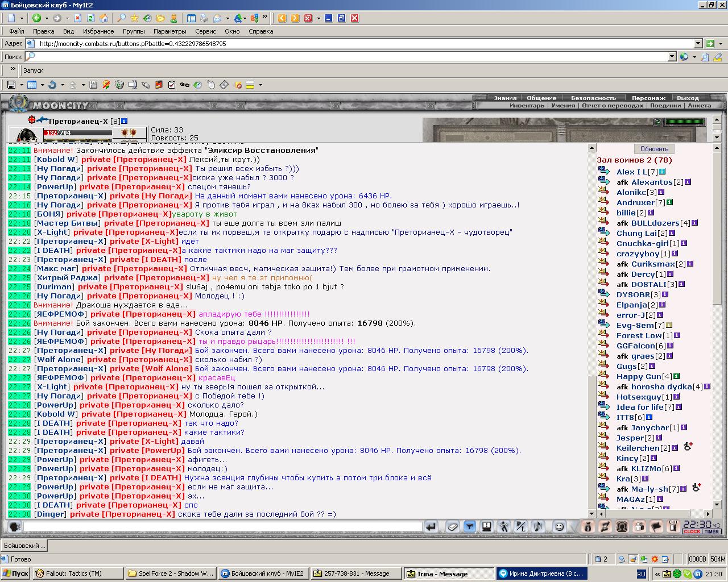Click the chat message input field

[222, 527]
